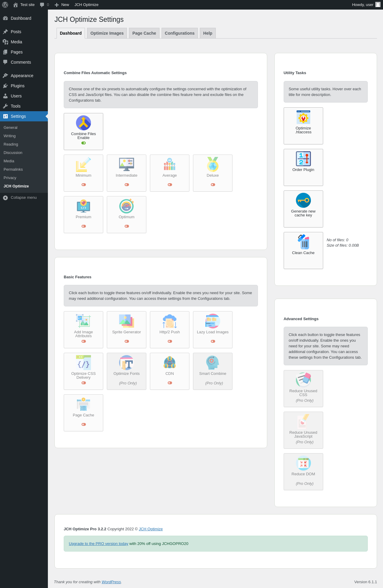
Task: Select the active Dashboard tab
Action: click(x=71, y=33)
